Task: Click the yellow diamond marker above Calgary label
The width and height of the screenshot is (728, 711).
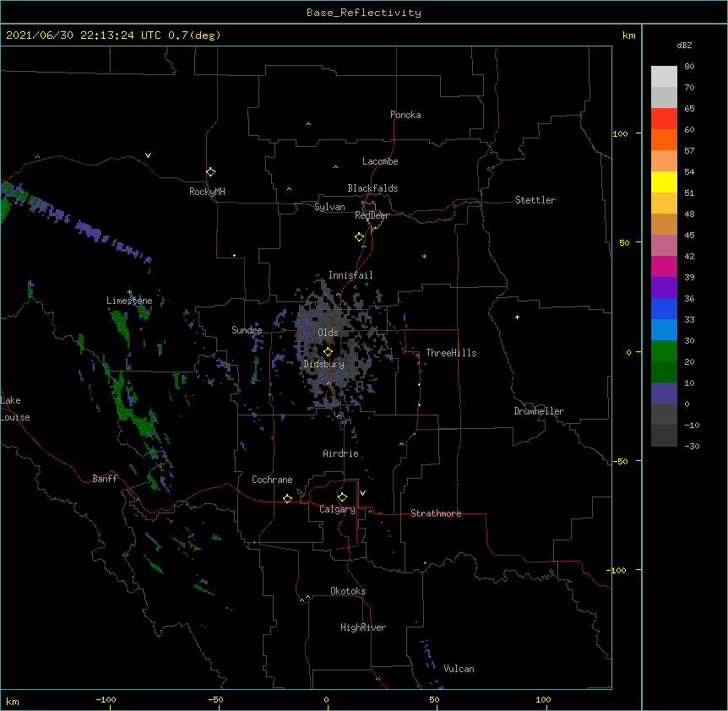Action: click(x=342, y=497)
